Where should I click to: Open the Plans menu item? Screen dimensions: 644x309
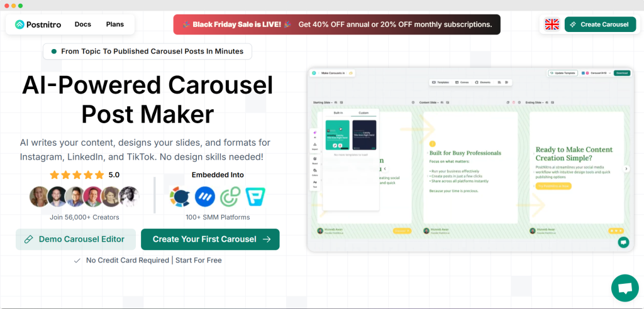coord(115,24)
